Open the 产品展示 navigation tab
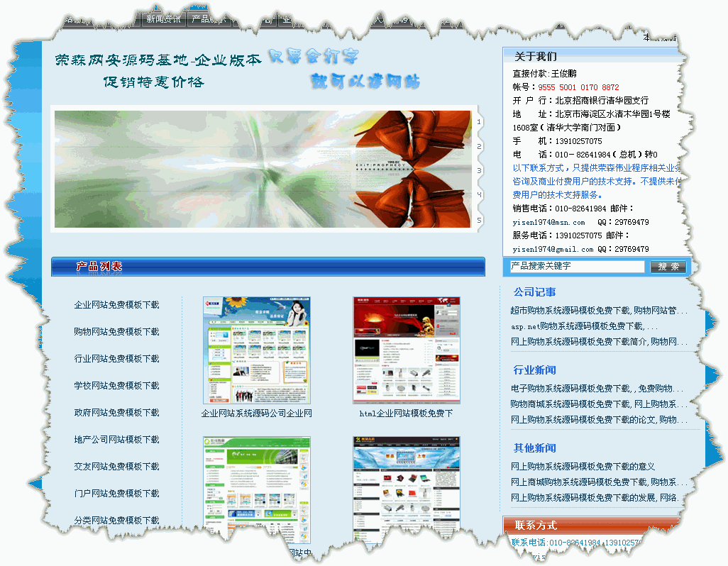The width and height of the screenshot is (728, 566). [x=208, y=19]
